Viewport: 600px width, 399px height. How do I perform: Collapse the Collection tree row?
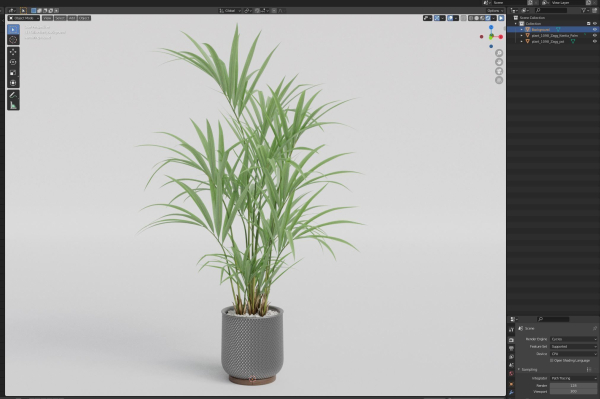tap(516, 24)
